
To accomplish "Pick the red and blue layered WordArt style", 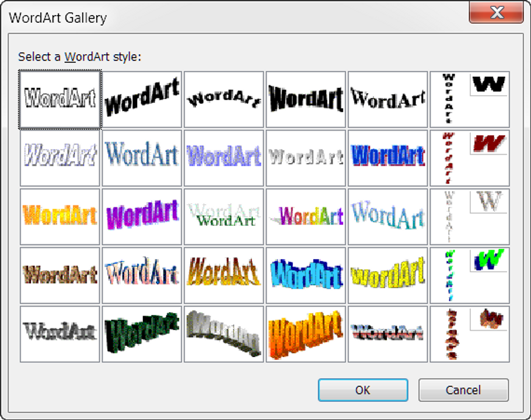I will [x=387, y=157].
